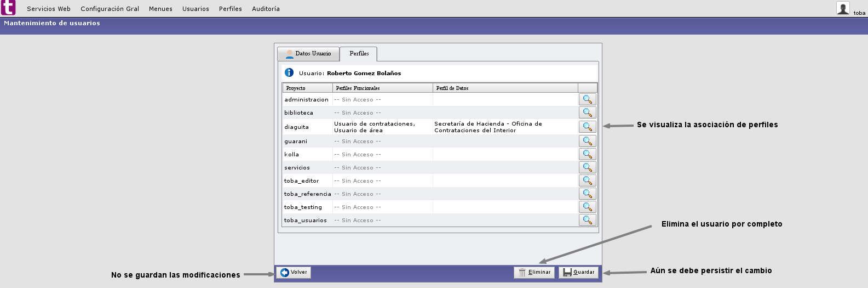The image size is (868, 288).
Task: Open toba_referencia row magnifier icon
Action: pos(587,194)
